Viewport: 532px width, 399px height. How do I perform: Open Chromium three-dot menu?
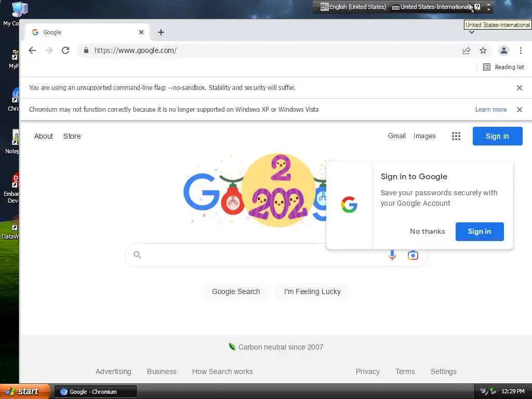pyautogui.click(x=521, y=50)
